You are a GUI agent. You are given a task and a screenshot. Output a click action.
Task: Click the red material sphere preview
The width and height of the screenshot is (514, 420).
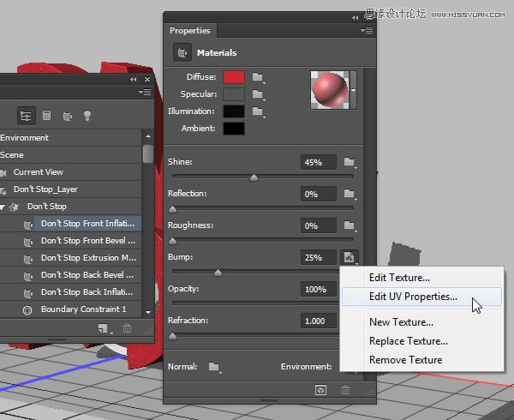pos(330,90)
